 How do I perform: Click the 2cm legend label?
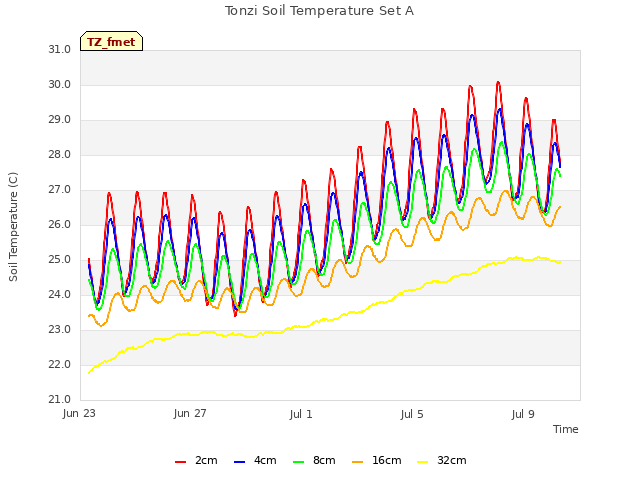[x=206, y=460]
